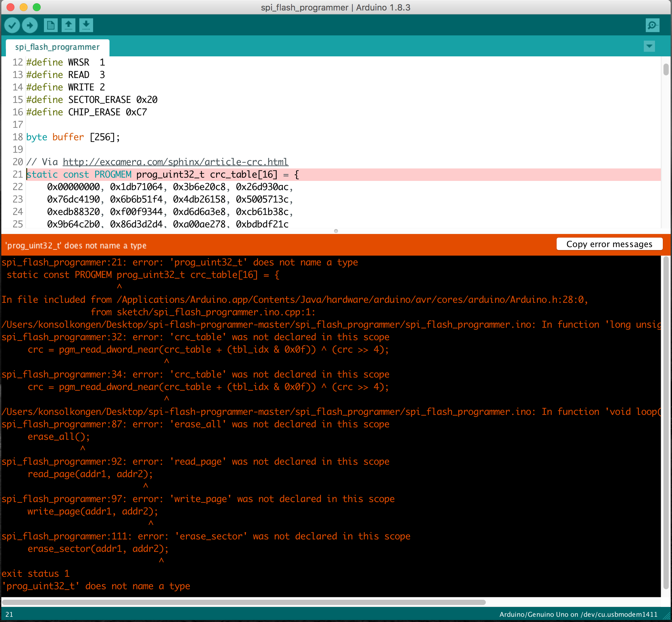Viewport: 672px width, 622px height.
Task: Click console error for spi_flash_programmer:21
Action: coord(180,262)
